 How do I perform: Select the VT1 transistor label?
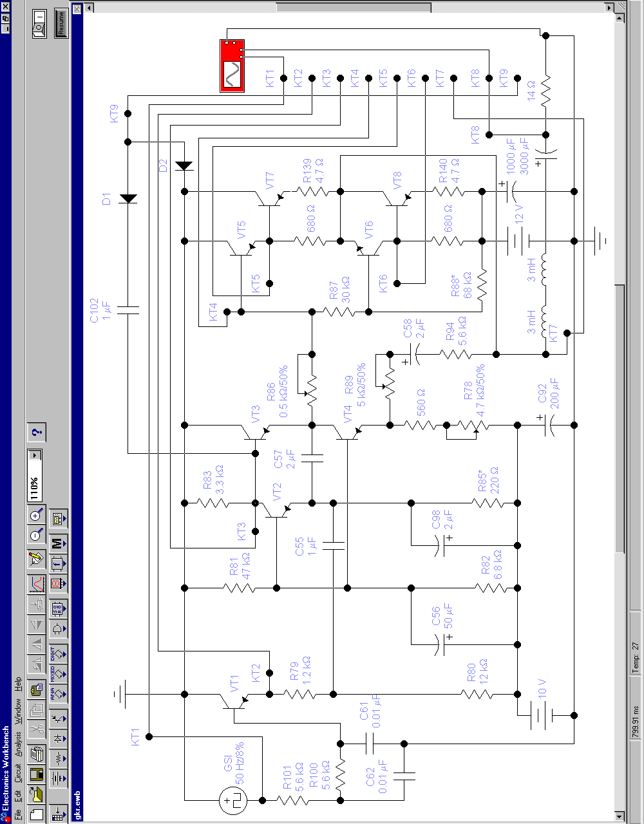pos(235,684)
